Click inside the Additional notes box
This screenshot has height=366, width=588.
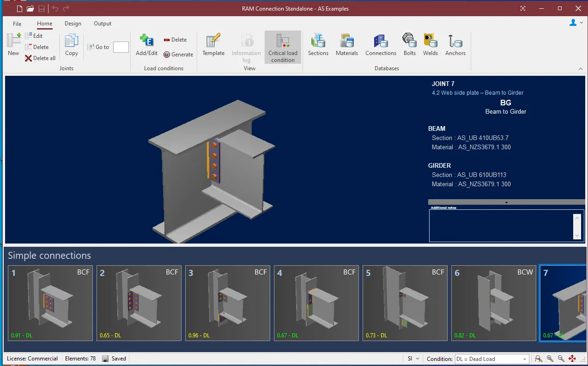coord(501,226)
